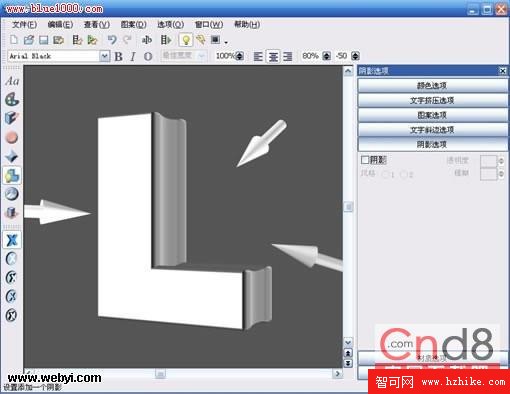Click the 颜色选项 panel button
This screenshot has width=510, height=394.
[x=433, y=86]
